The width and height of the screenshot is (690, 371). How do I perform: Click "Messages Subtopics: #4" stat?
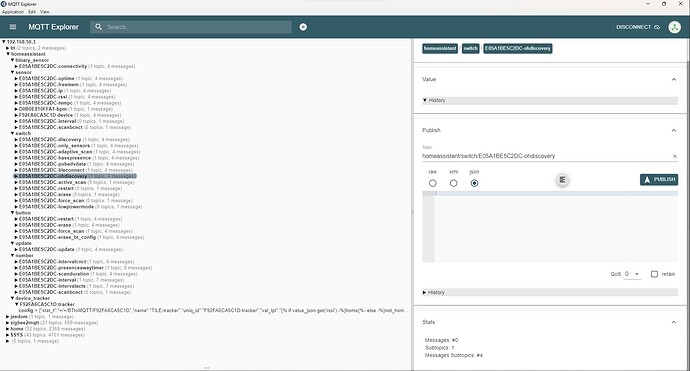click(x=454, y=355)
